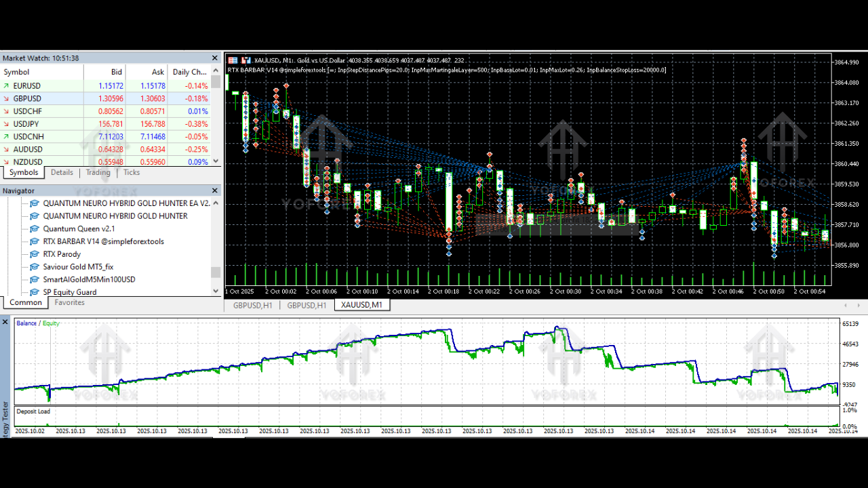Click the red down arrow beside USDJPY
Screen dimensions: 868x488
6,124
